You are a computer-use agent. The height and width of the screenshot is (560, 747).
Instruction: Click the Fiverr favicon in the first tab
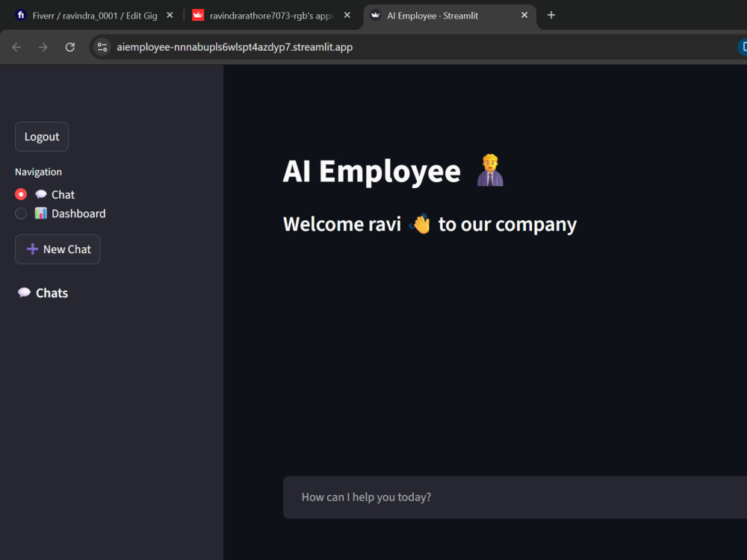(x=20, y=15)
